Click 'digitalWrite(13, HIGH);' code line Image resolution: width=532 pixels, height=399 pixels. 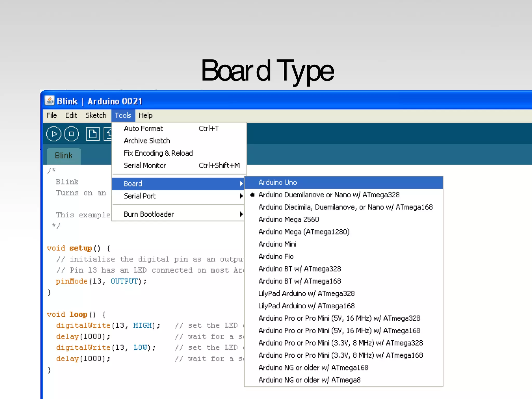(108, 325)
